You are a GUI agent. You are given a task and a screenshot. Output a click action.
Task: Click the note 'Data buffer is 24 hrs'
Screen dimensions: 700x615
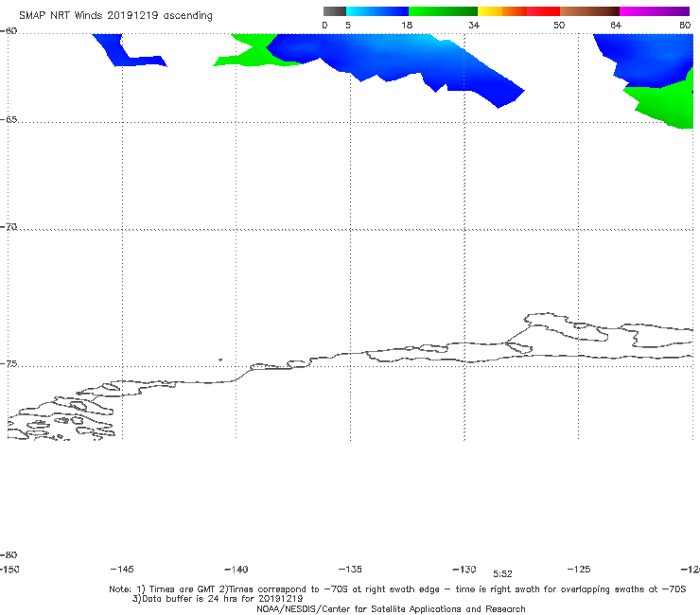190,599
